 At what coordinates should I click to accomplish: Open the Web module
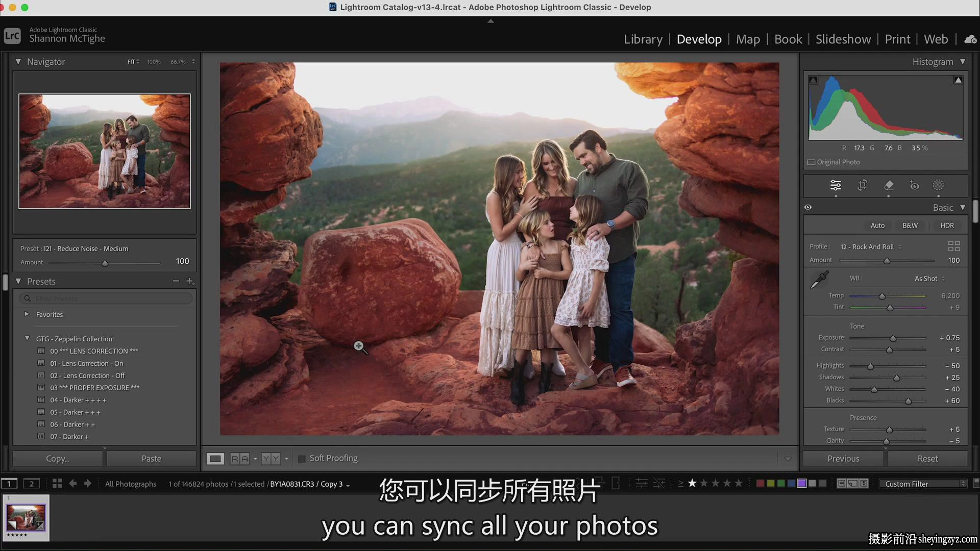tap(936, 39)
